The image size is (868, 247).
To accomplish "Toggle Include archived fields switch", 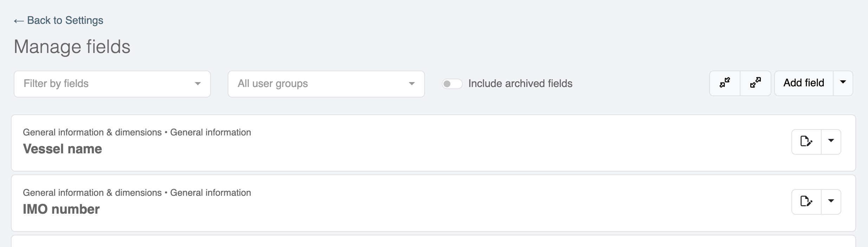I will click(x=452, y=84).
